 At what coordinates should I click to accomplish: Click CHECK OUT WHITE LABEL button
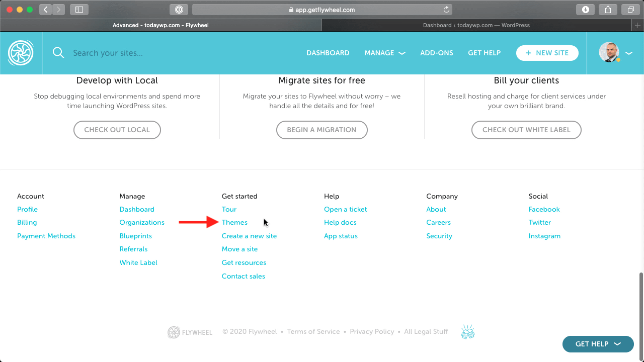coord(526,130)
